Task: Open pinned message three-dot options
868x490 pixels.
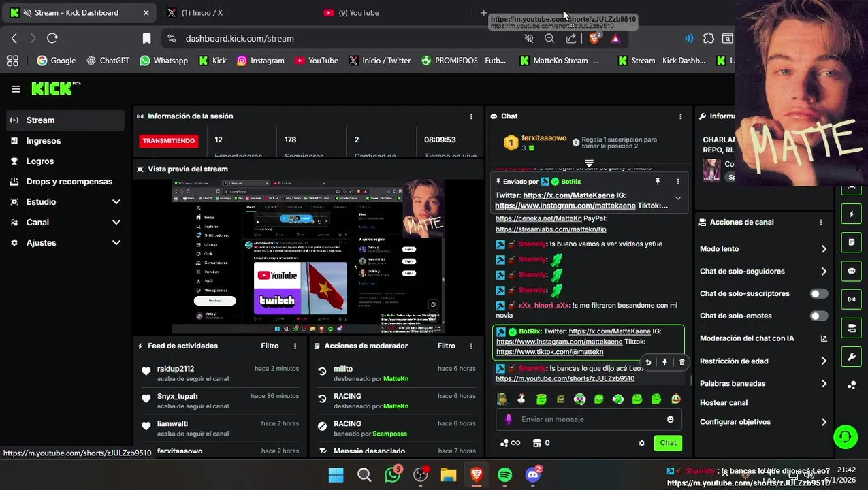Action: click(678, 182)
